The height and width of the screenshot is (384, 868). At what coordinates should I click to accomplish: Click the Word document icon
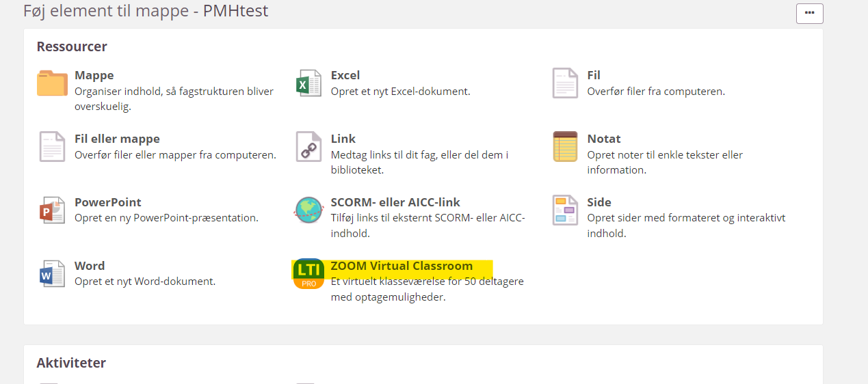pos(52,274)
